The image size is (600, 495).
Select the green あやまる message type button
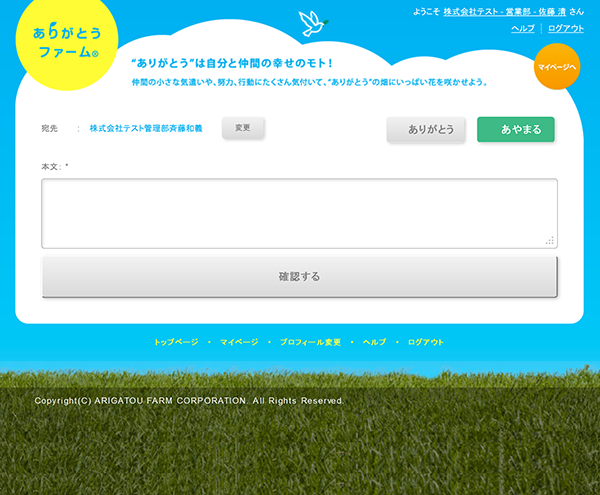click(515, 129)
